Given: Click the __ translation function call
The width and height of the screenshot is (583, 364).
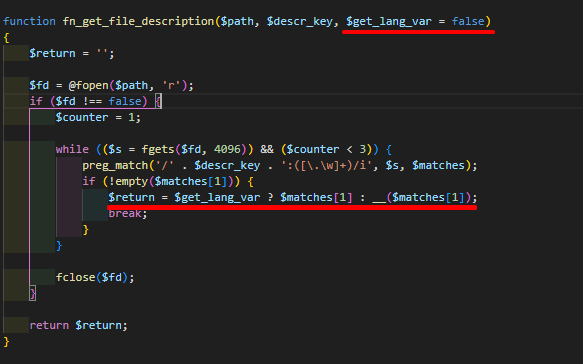Looking at the screenshot, I should (379, 197).
